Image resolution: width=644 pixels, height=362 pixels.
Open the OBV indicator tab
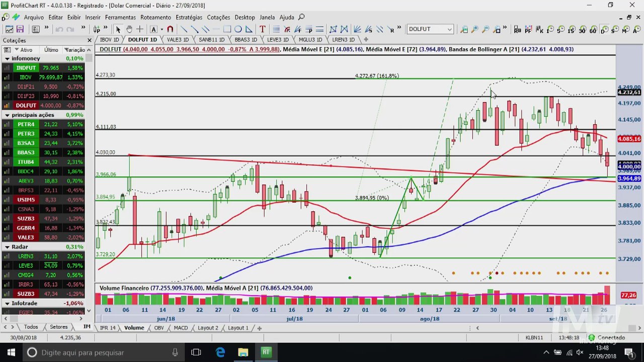point(158,328)
